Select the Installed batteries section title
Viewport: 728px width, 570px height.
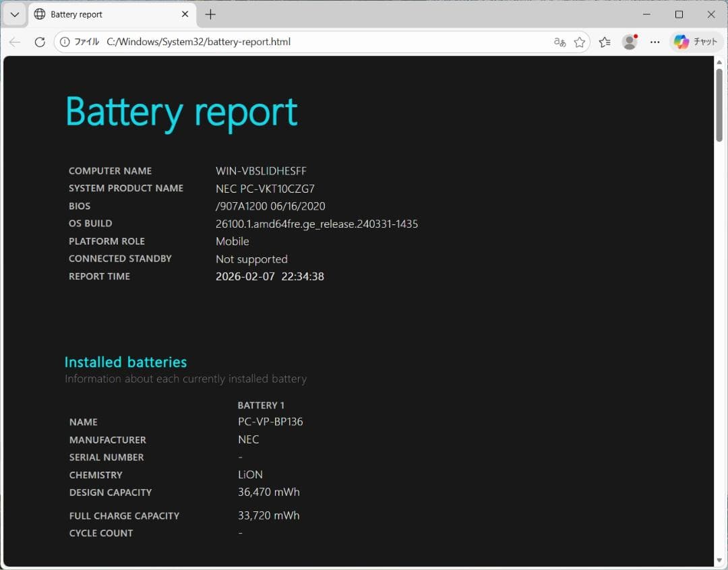point(125,362)
